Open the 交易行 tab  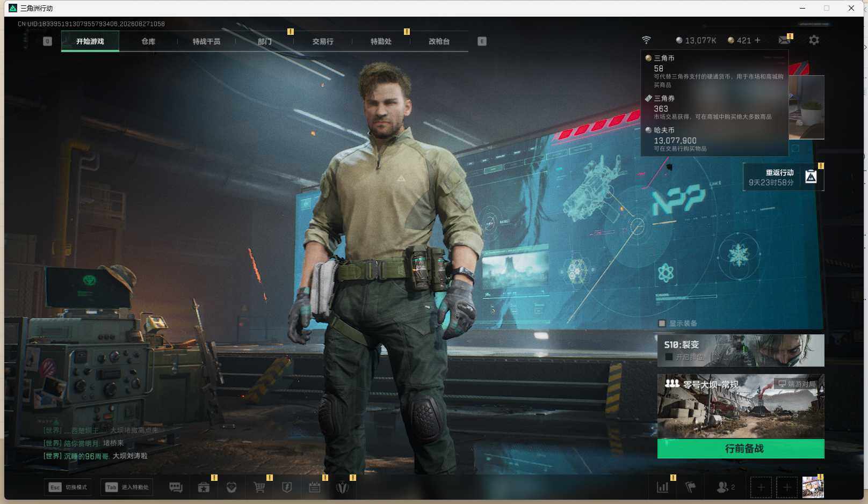pyautogui.click(x=323, y=41)
